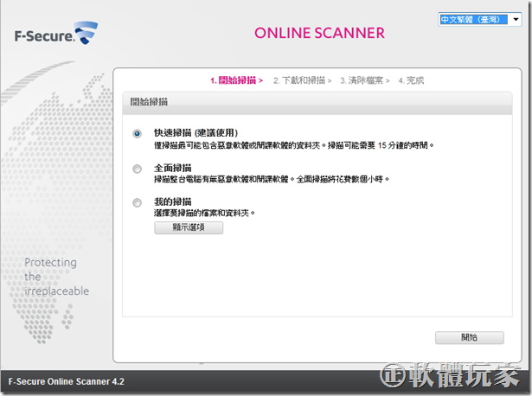Click the ONLINE SCANNER title text
532x396 pixels.
point(319,33)
